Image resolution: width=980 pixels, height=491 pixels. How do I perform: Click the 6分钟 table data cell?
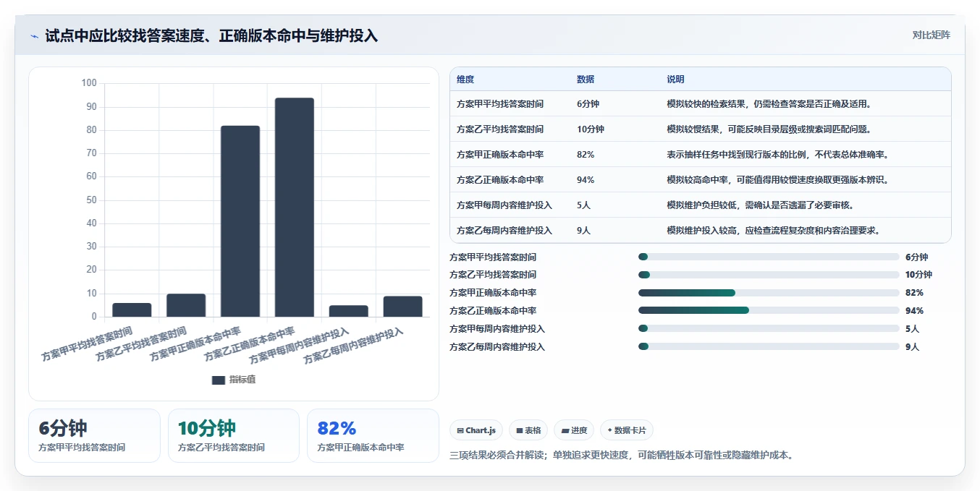(588, 104)
